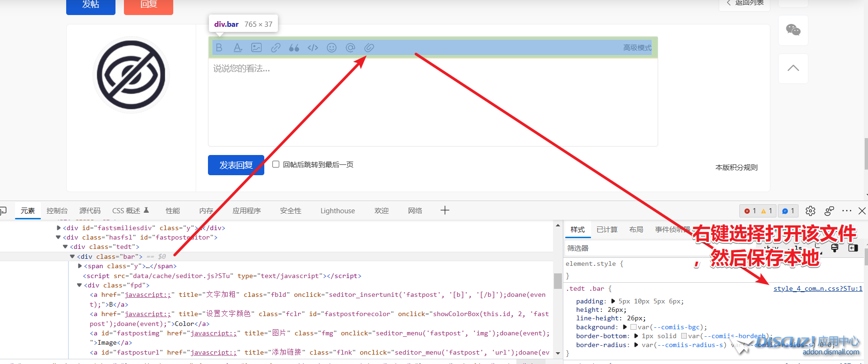Image resolution: width=868 pixels, height=364 pixels.
Task: Expand the padding property shorthand triangle
Action: (613, 302)
